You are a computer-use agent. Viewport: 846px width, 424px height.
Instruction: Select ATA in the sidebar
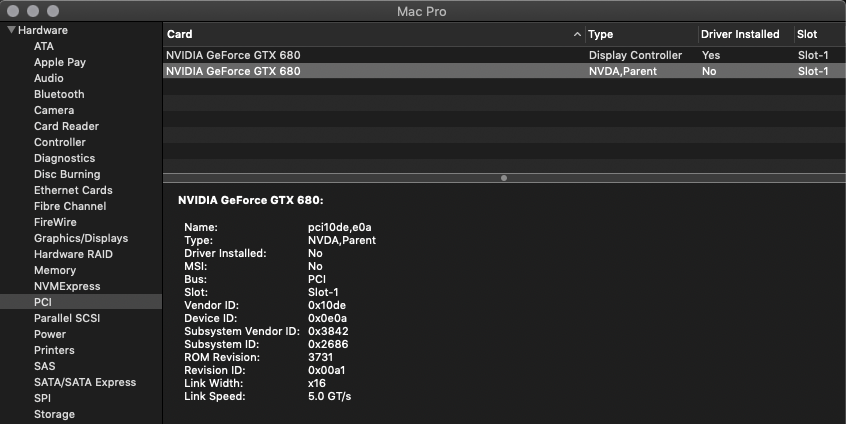[x=44, y=46]
